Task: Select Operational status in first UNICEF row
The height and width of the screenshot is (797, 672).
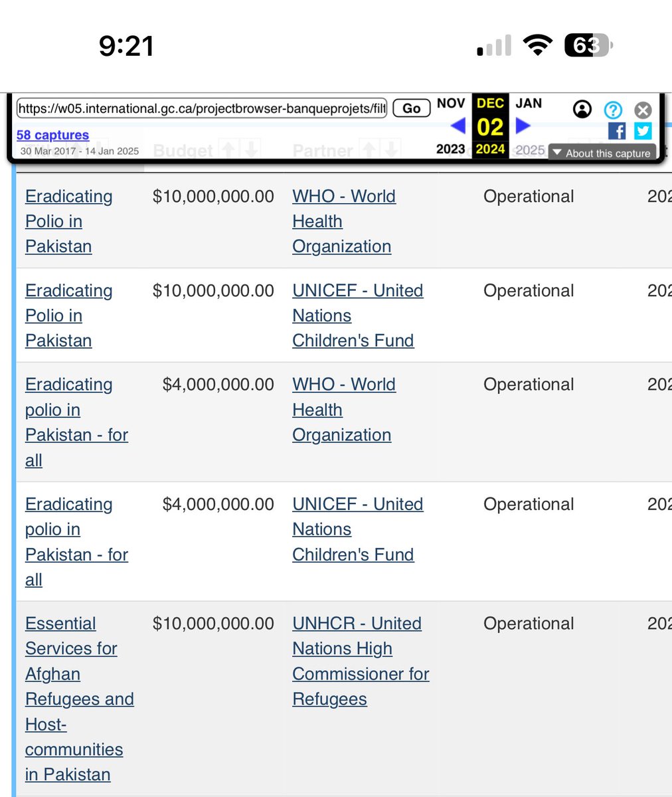Action: click(529, 291)
